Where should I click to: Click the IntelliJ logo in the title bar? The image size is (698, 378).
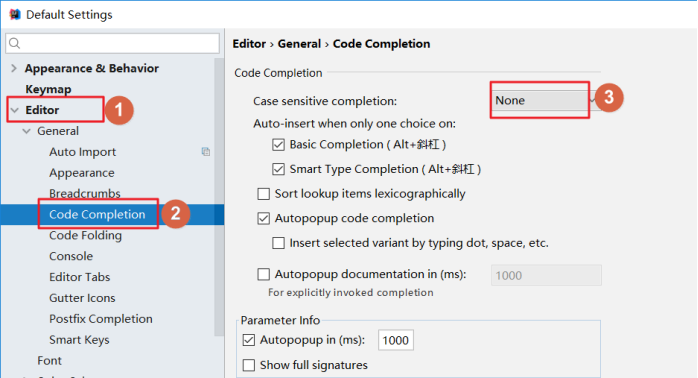[15, 14]
